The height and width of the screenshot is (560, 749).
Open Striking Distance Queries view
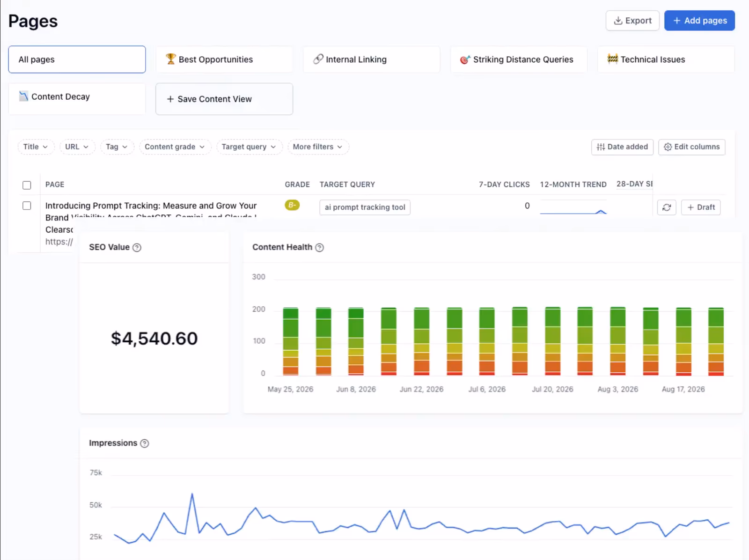(x=519, y=59)
